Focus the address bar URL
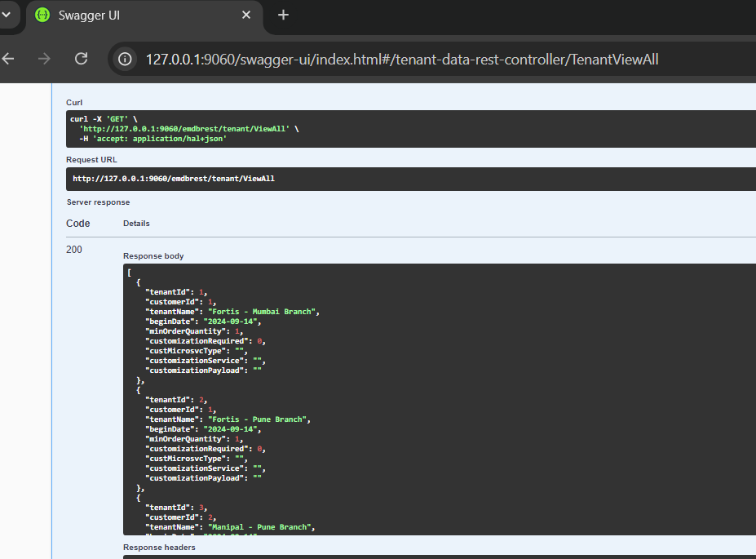Image resolution: width=756 pixels, height=559 pixels. tap(401, 60)
